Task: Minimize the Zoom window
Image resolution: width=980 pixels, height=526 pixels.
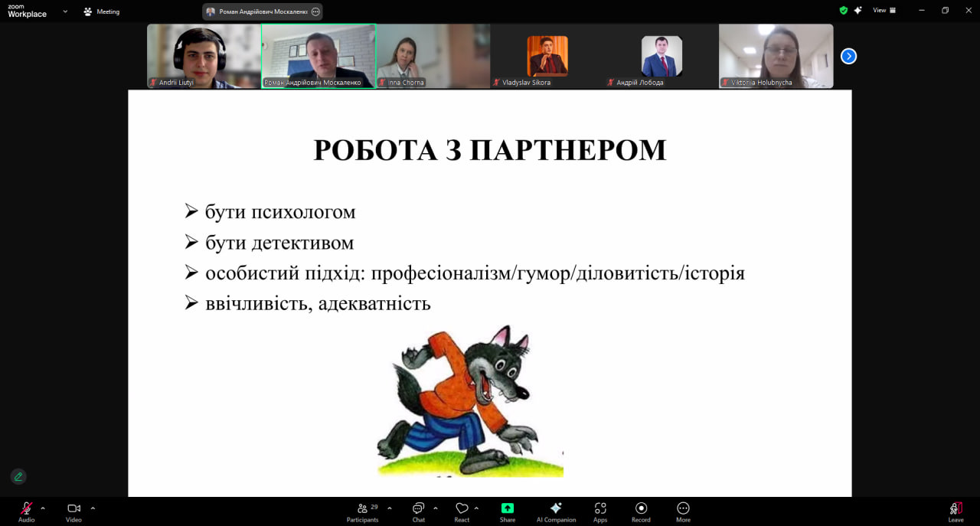Action: click(921, 11)
